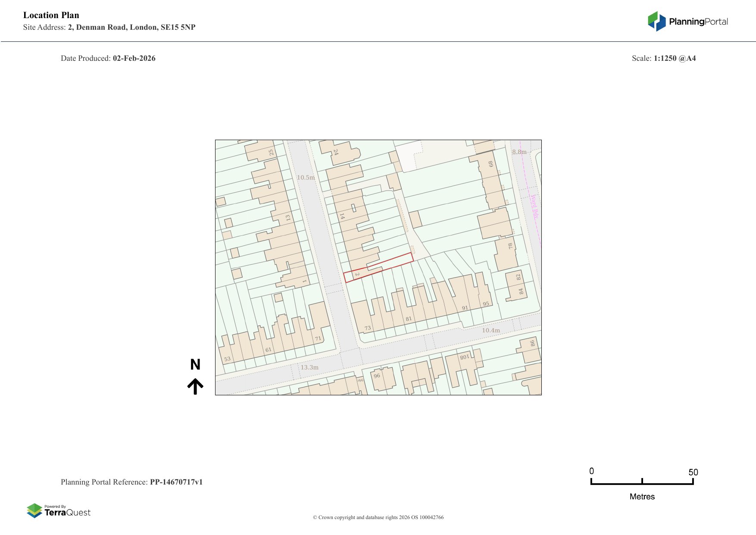Click the Location Plan heading

click(x=51, y=15)
